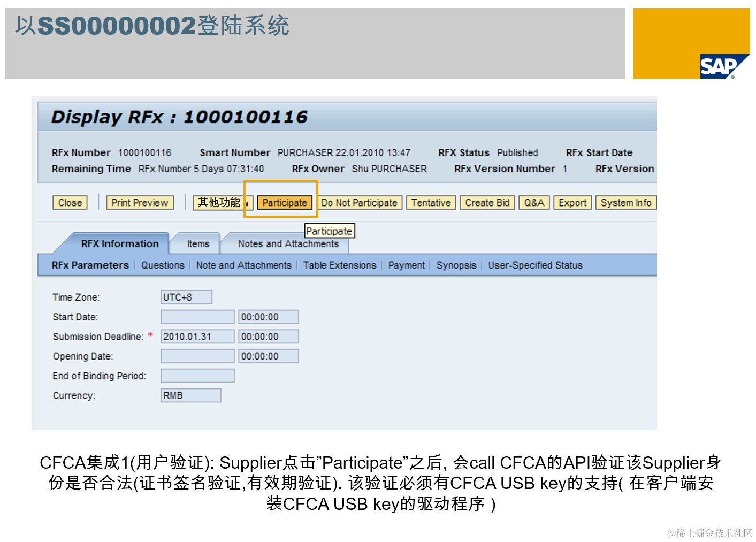Mark response as Tentative
This screenshot has width=756, height=542.
pos(431,203)
